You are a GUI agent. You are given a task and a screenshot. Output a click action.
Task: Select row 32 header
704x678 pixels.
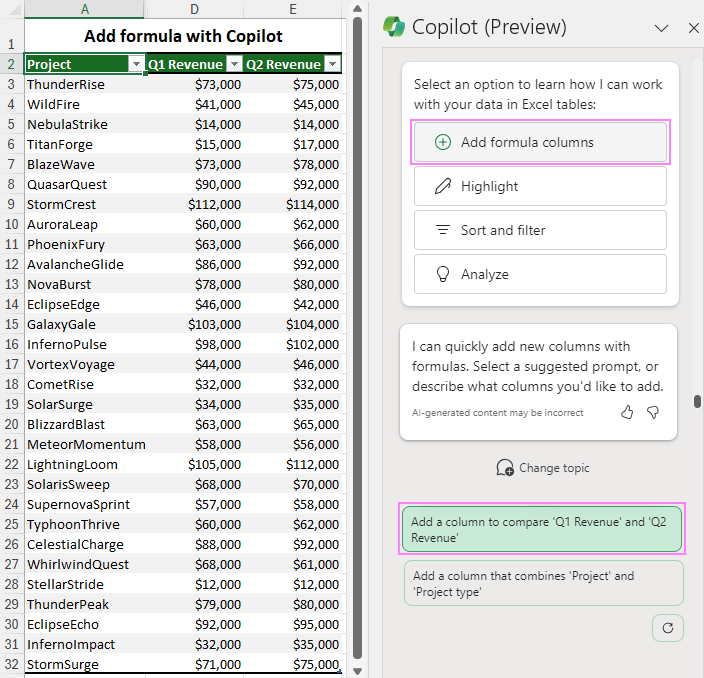click(x=12, y=664)
